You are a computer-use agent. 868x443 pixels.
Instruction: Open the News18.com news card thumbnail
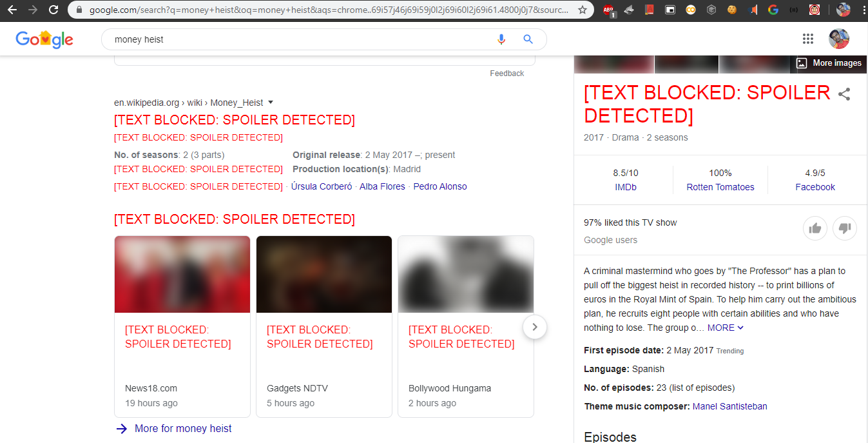tap(182, 274)
